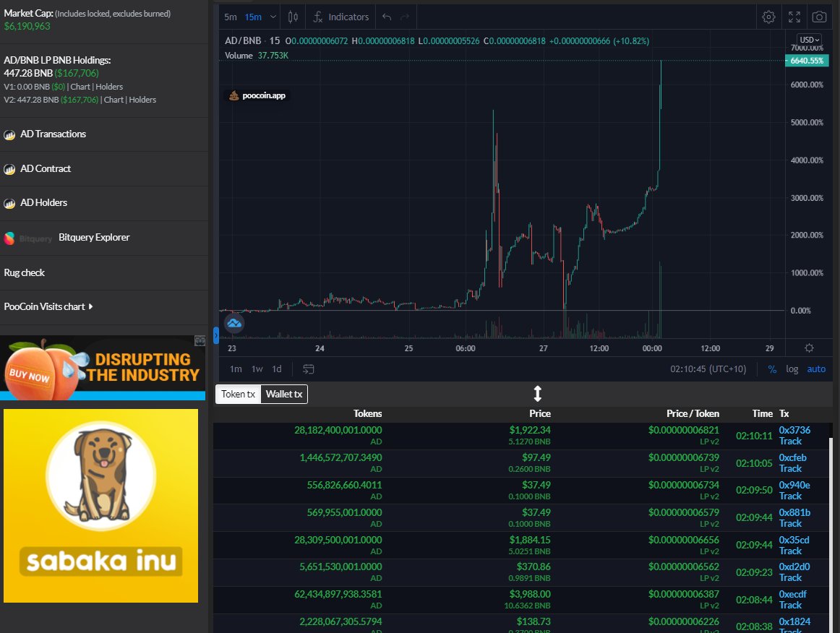The height and width of the screenshot is (633, 840).
Task: Click the vertical resize arrow handle
Action: [x=537, y=394]
